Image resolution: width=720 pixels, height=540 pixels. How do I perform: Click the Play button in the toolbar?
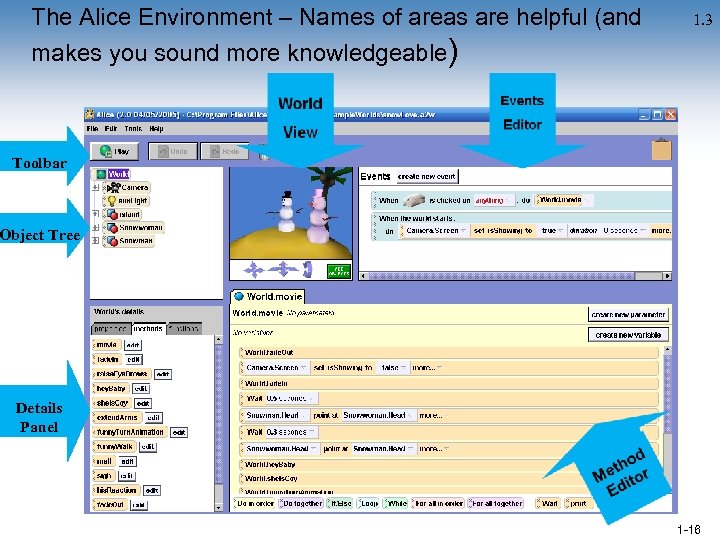click(x=115, y=151)
